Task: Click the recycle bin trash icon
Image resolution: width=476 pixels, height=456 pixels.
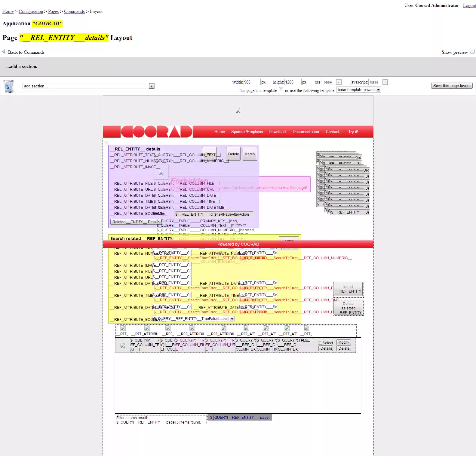Action: pos(9,86)
